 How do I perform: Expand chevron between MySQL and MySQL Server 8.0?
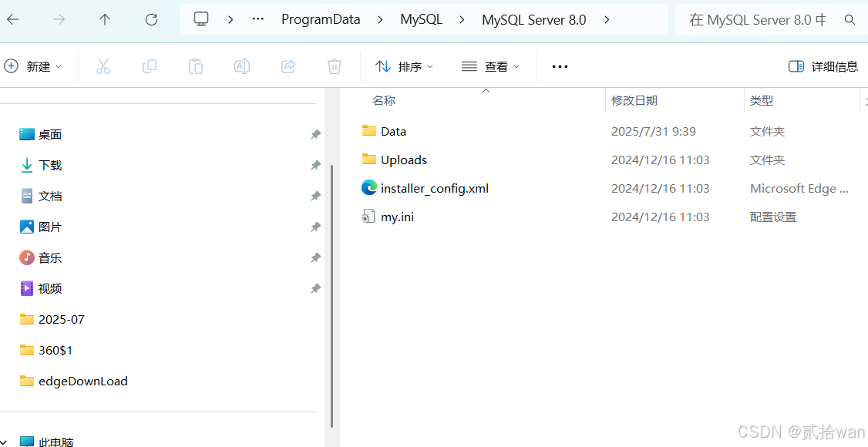462,20
